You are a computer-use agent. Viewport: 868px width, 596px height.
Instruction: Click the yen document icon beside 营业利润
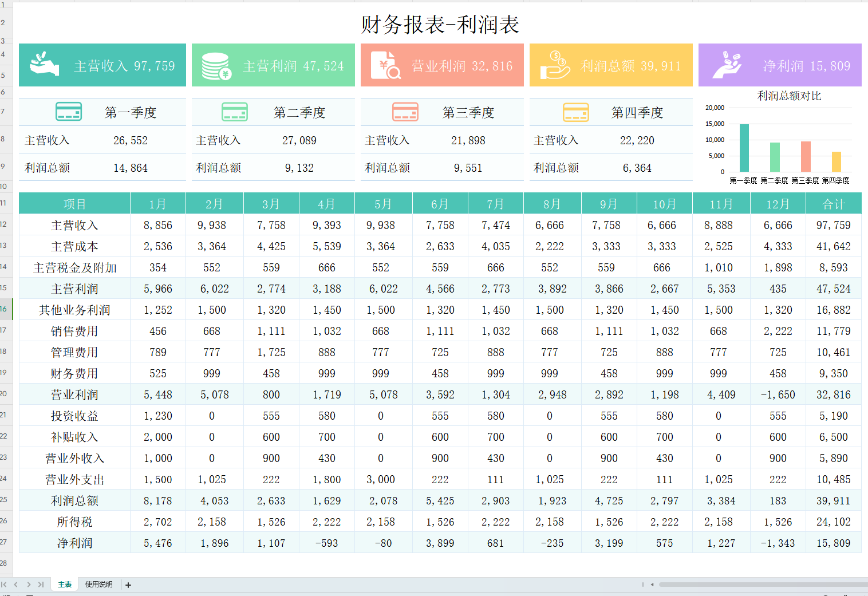pos(385,65)
